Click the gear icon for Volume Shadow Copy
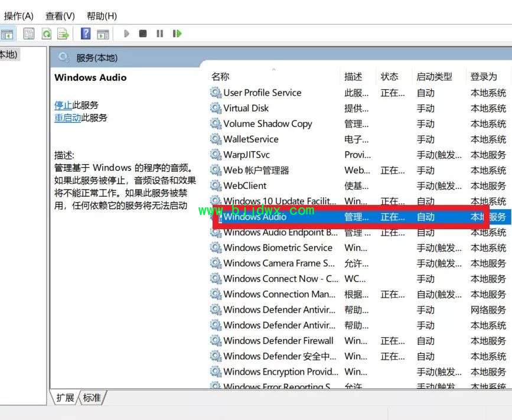 click(216, 123)
